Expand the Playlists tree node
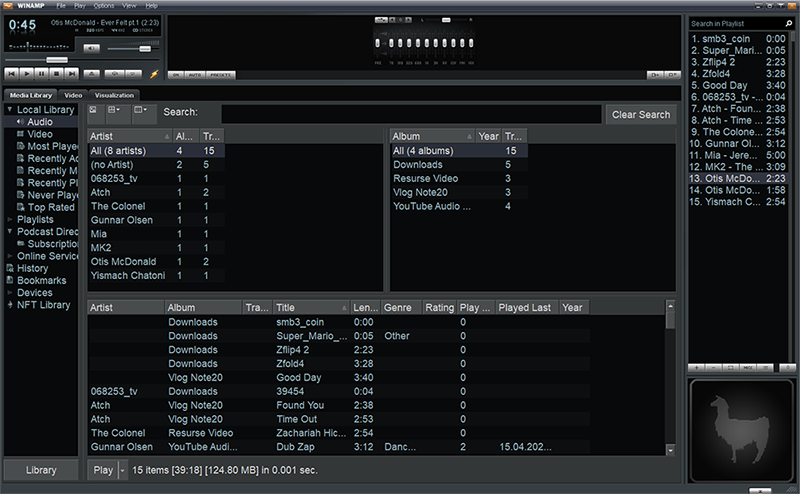The width and height of the screenshot is (800, 494). point(10,219)
